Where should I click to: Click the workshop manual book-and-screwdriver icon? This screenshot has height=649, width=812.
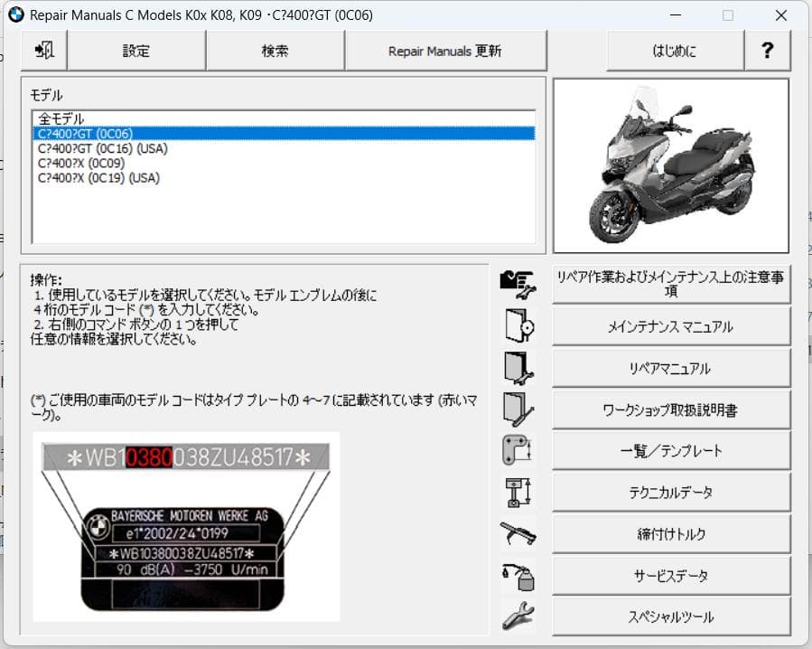518,409
